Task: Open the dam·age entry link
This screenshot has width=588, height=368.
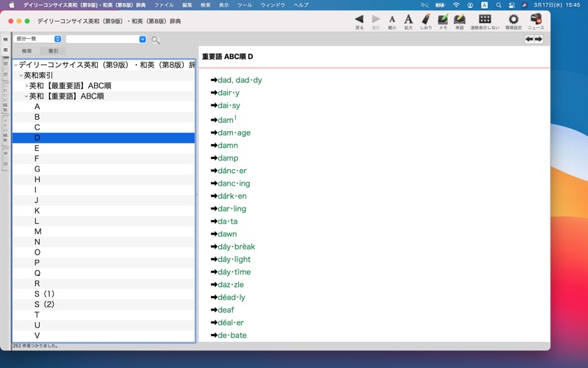Action: click(x=234, y=132)
